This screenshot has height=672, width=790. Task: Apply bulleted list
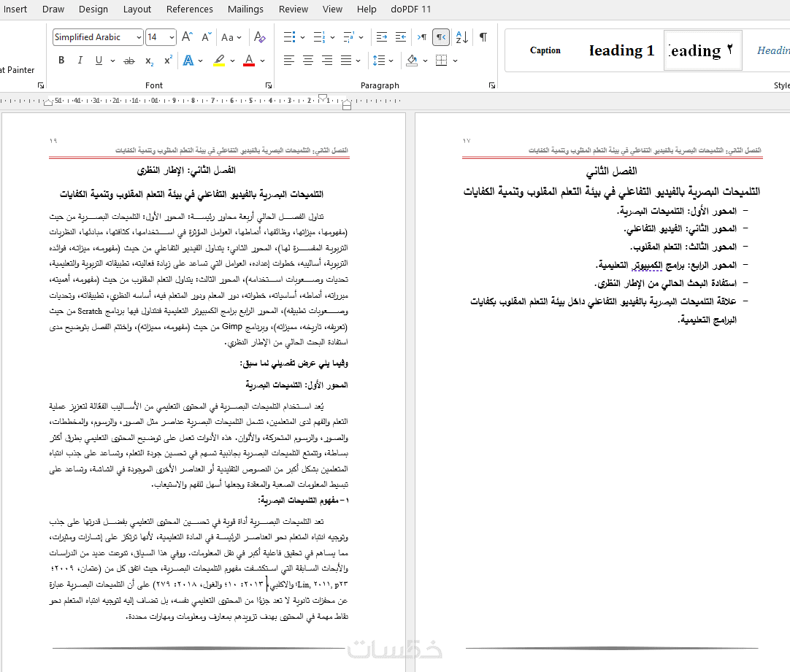pos(289,36)
